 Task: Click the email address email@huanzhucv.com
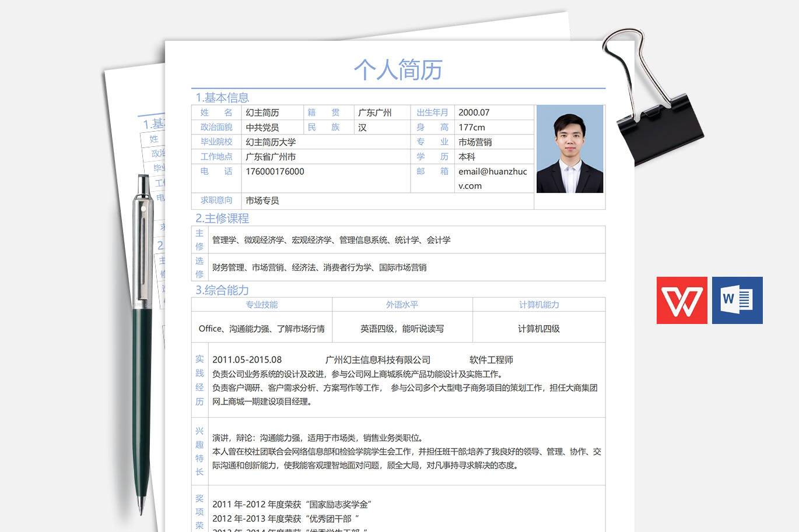tap(493, 178)
